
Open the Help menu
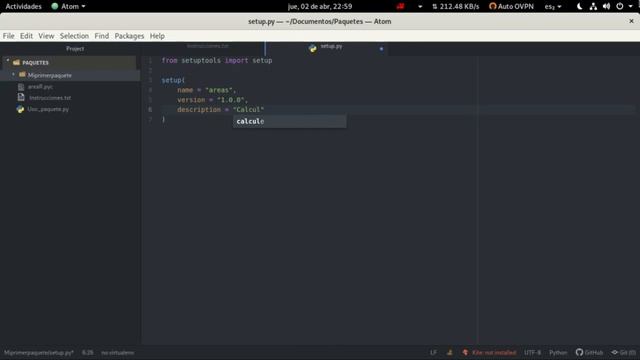(157, 36)
